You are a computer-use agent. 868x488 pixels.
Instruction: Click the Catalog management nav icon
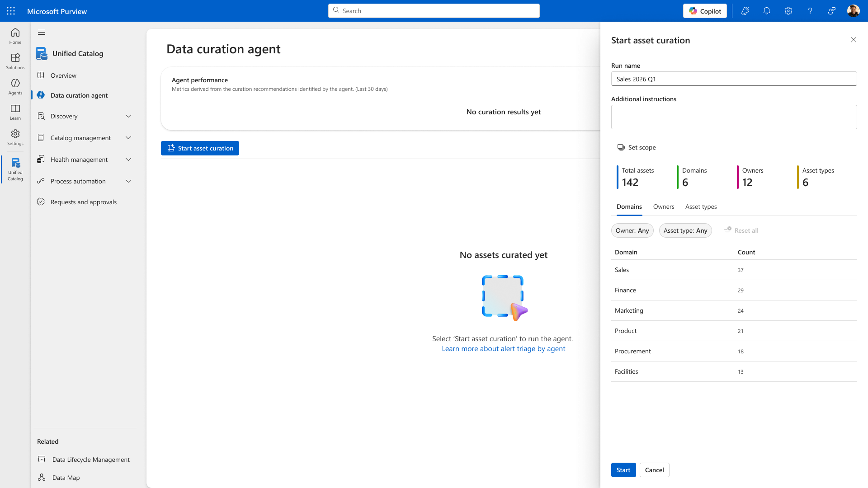[x=41, y=137]
